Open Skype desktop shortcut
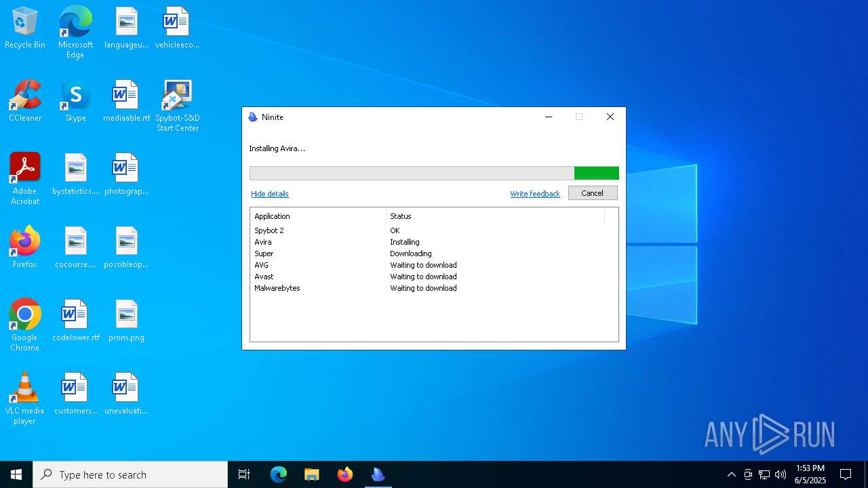This screenshot has height=488, width=868. point(75,101)
